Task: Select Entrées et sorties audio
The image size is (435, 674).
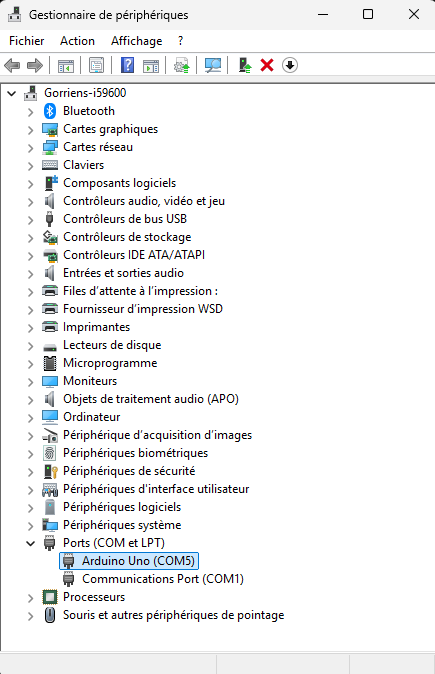Action: [x=123, y=273]
